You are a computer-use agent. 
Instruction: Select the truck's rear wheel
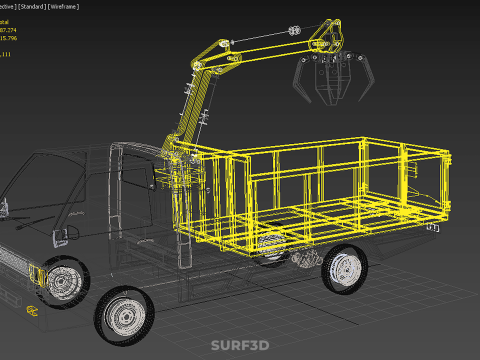(x=344, y=269)
